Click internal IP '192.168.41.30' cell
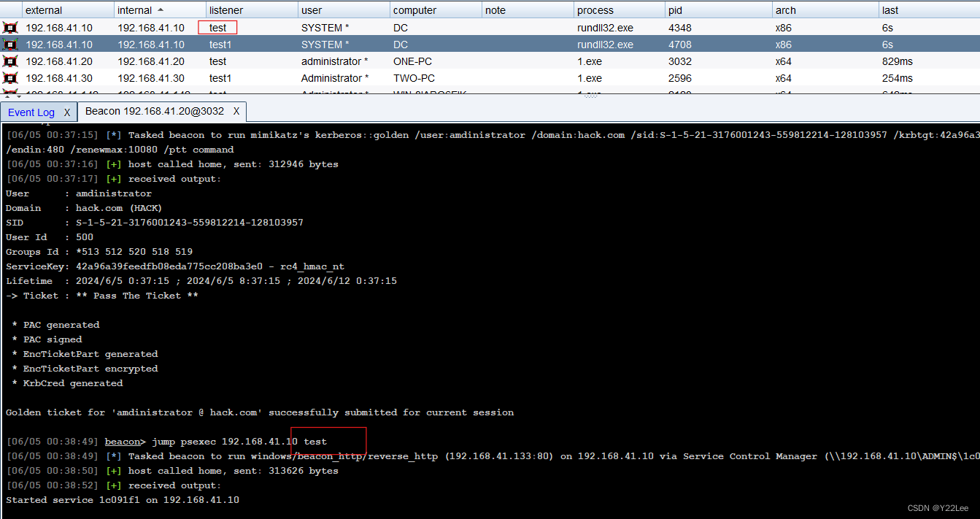980x519 pixels. pos(150,78)
